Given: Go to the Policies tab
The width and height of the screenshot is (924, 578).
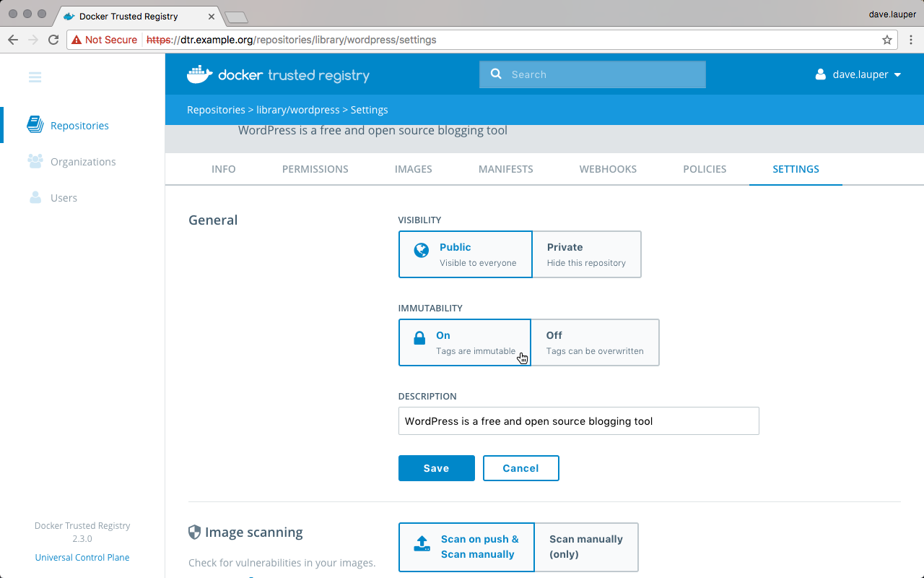Looking at the screenshot, I should (704, 169).
